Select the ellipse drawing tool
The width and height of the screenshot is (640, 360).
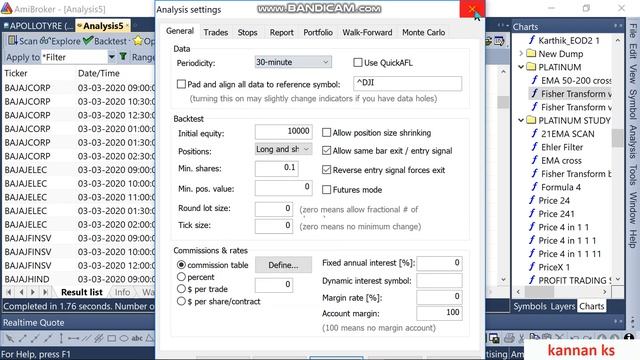pyautogui.click(x=124, y=338)
